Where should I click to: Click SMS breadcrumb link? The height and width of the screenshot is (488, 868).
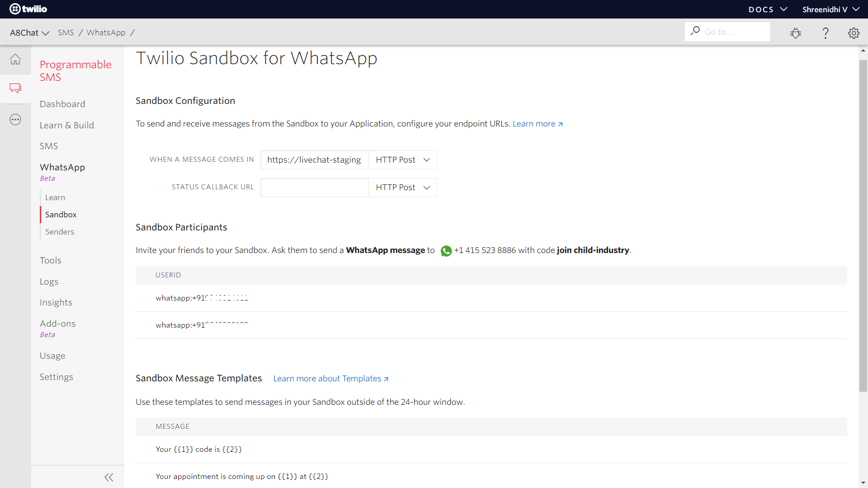pyautogui.click(x=66, y=33)
